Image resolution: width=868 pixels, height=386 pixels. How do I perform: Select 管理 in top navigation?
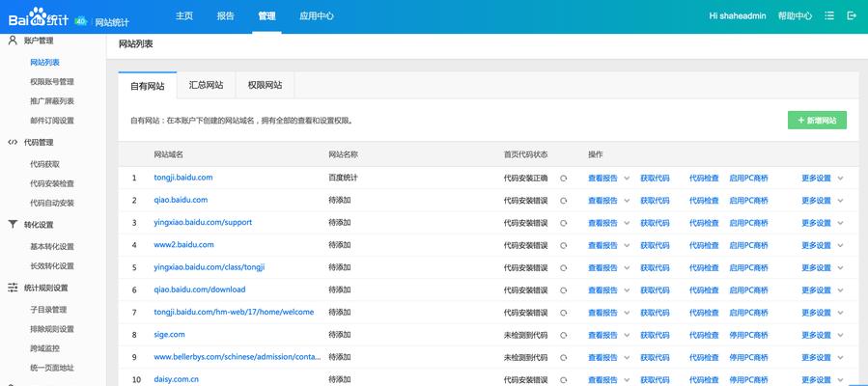266,16
